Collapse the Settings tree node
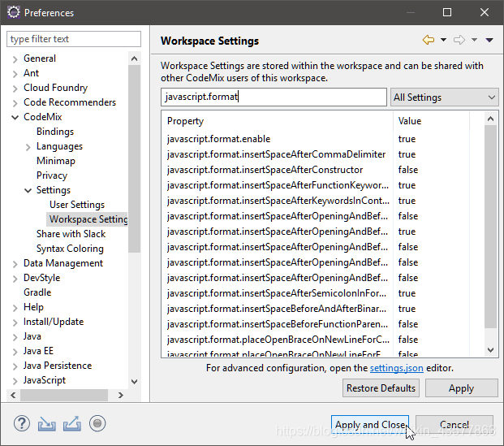Screen dimensions: 504x446 click(x=28, y=190)
